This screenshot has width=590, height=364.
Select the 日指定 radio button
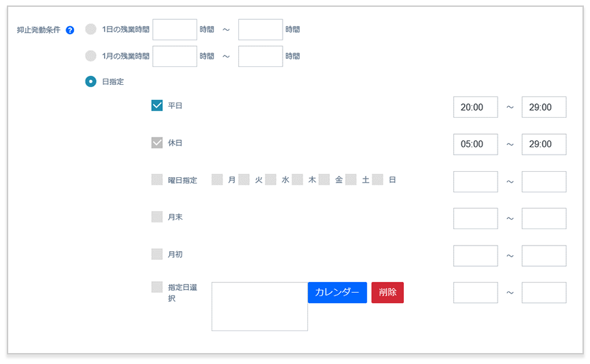(x=90, y=81)
